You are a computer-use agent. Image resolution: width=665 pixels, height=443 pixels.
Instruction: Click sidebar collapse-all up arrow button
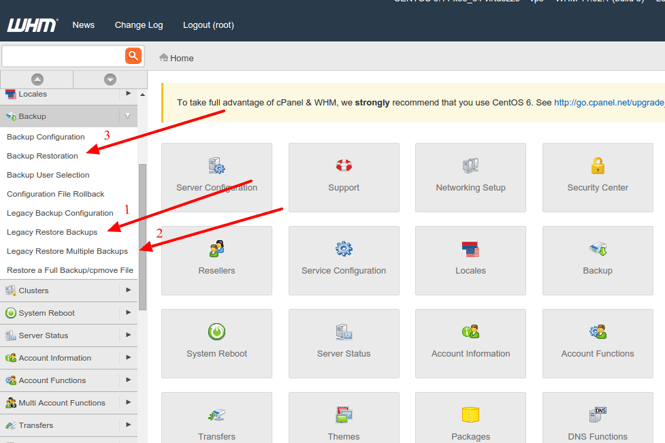click(37, 79)
